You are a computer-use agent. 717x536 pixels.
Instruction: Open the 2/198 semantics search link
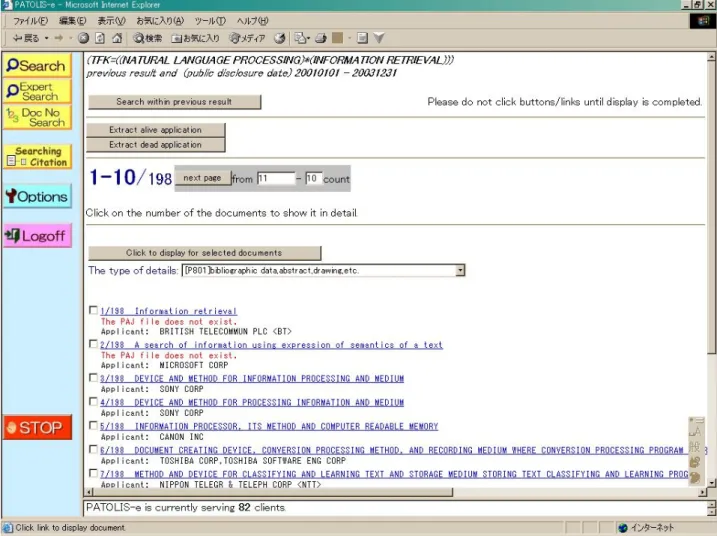[271, 345]
